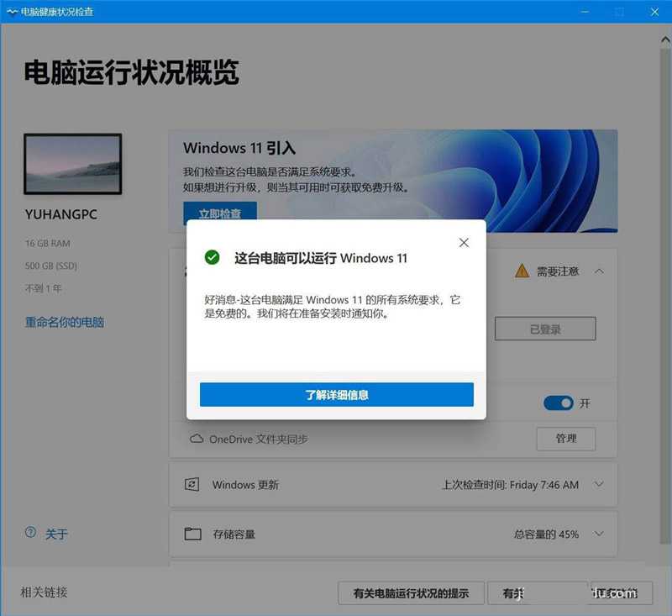Open the 关于 link

(56, 534)
